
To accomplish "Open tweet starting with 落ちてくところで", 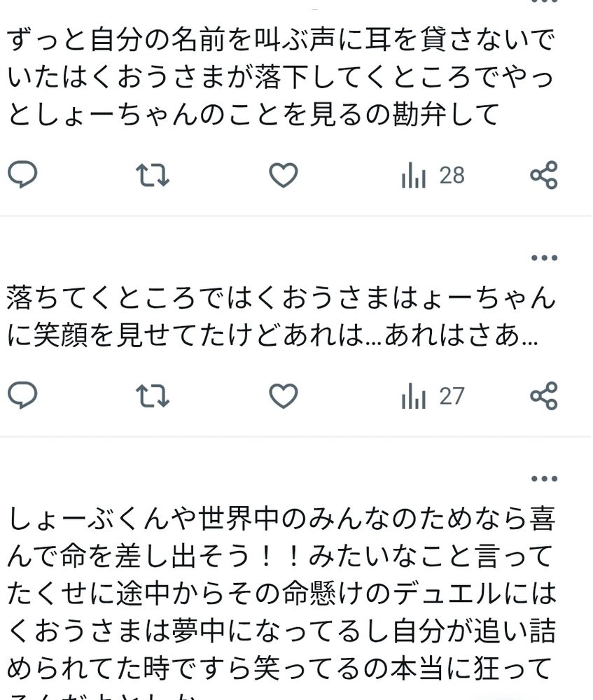I will point(281,316).
